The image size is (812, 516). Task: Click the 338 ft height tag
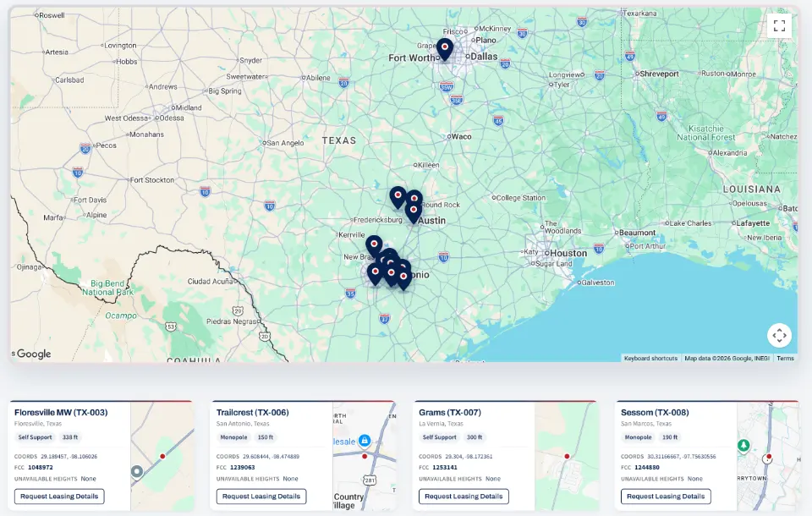click(70, 437)
